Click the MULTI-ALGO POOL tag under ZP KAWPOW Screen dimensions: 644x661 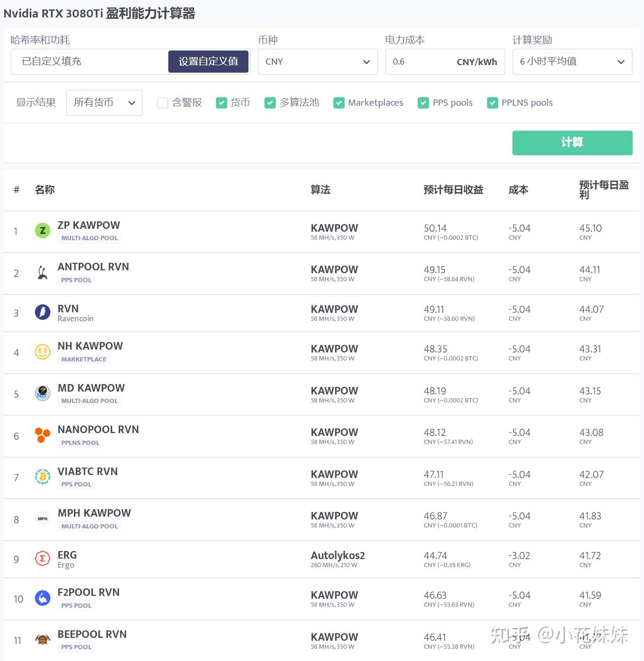point(90,238)
